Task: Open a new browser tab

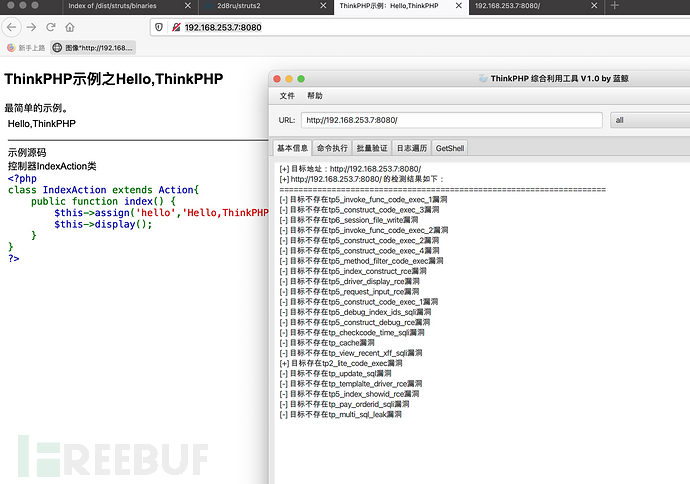Action: 615,6
